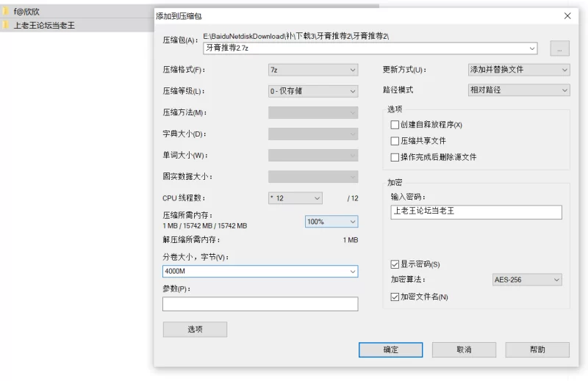
Task: Click the / 12 thread count text
Action: [353, 198]
